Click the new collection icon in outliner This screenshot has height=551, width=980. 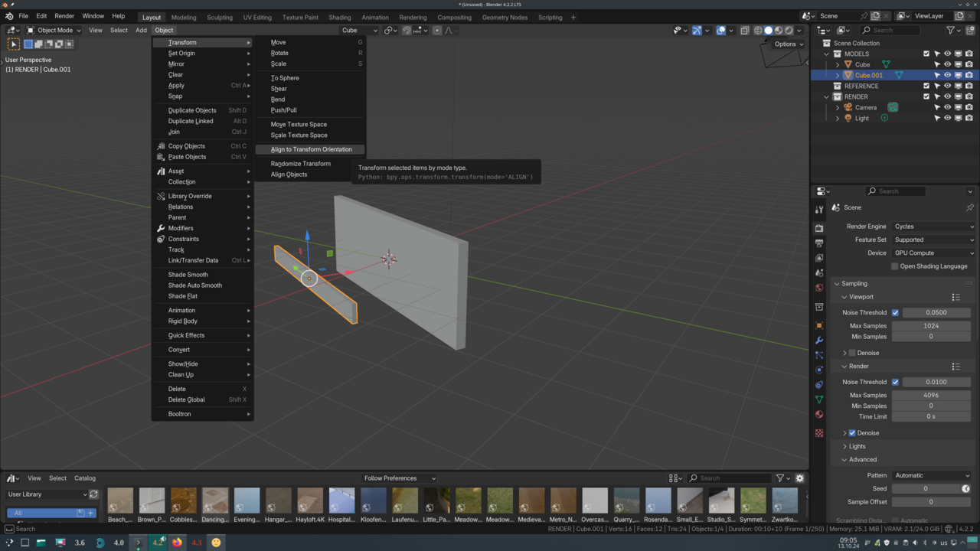point(969,31)
